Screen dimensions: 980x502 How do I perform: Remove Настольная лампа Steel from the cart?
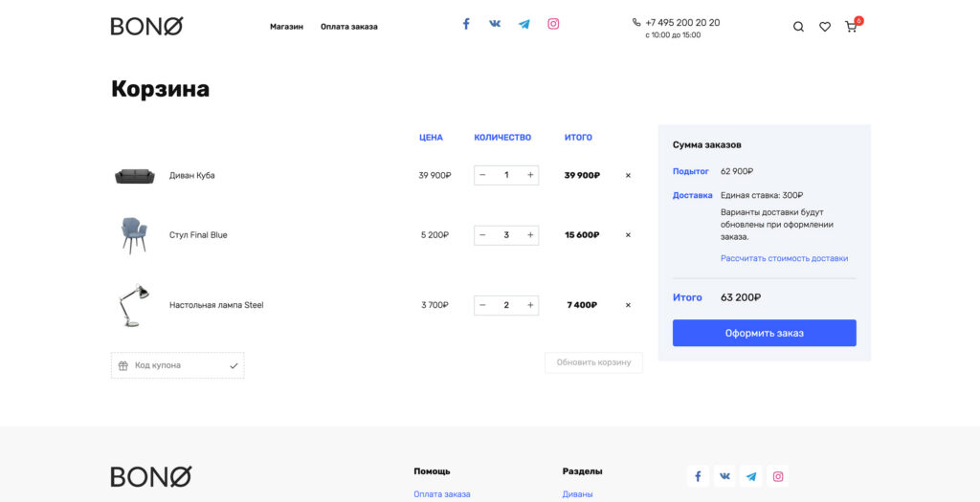[628, 305]
